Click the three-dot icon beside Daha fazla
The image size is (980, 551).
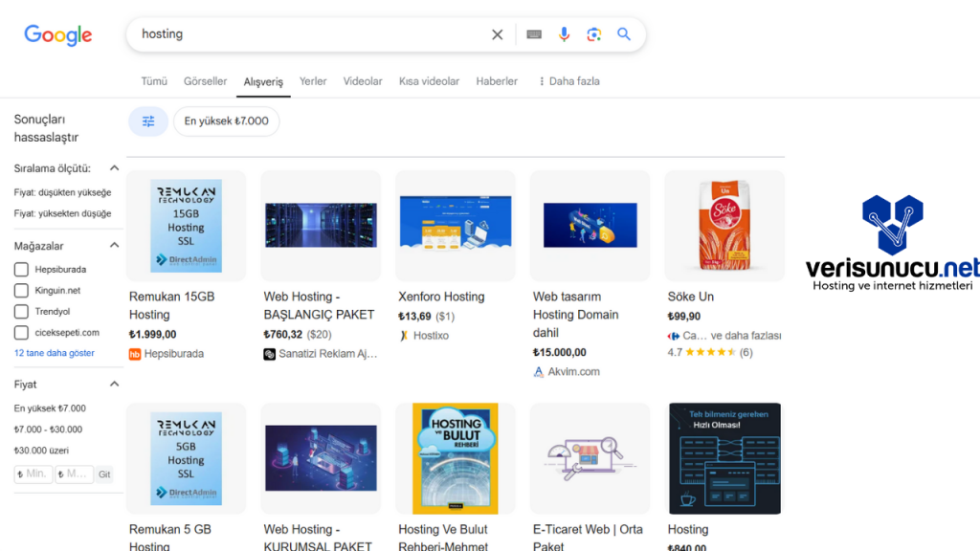[542, 81]
